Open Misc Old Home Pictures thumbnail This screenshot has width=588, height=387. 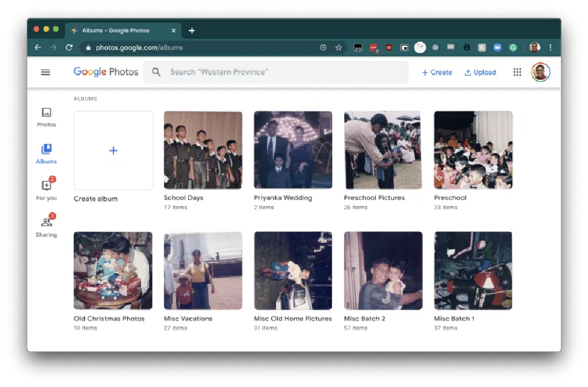293,271
